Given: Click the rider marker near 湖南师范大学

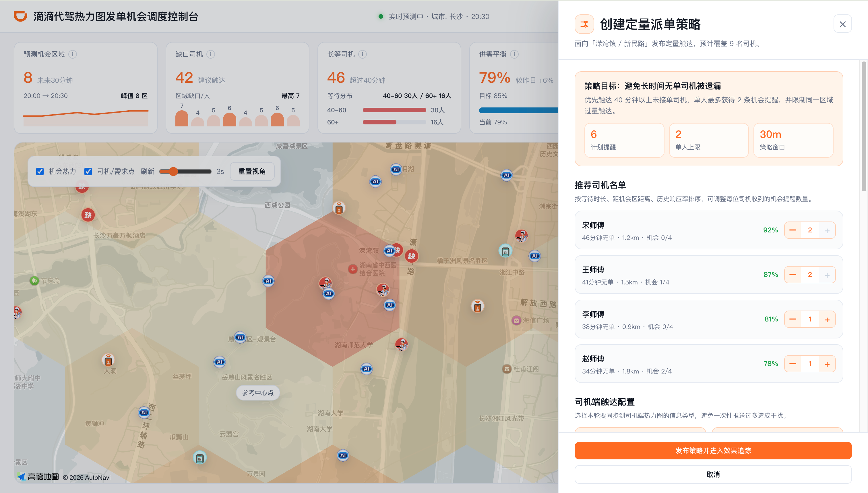Looking at the screenshot, I should tap(402, 344).
